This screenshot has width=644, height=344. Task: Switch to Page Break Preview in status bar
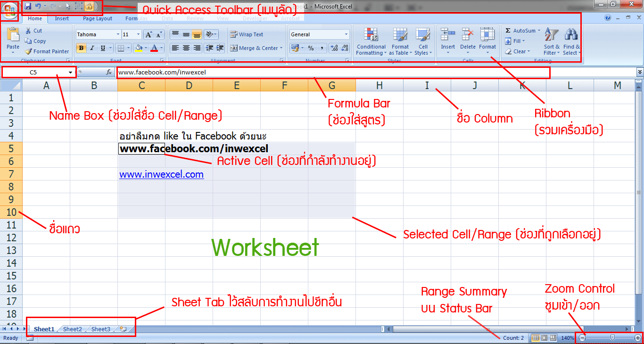pyautogui.click(x=553, y=338)
